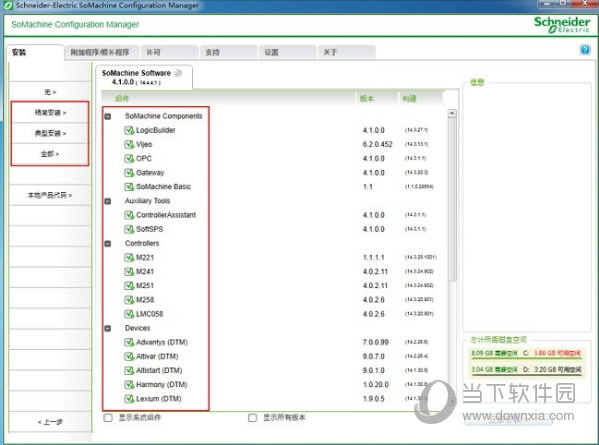Uncheck the Altivar (DTM) device
The height and width of the screenshot is (445, 599).
(x=129, y=356)
